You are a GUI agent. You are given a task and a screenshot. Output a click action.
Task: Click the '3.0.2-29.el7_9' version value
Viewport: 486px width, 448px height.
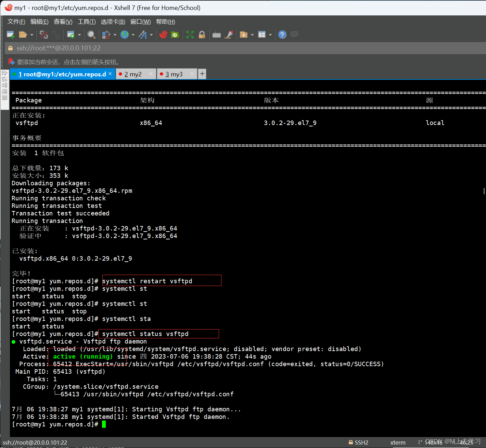point(290,123)
